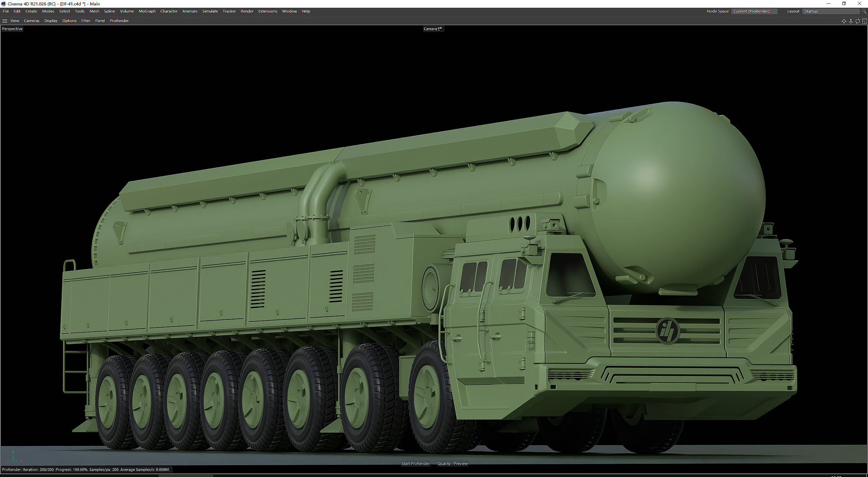Click the Start ProRender button

[415, 463]
